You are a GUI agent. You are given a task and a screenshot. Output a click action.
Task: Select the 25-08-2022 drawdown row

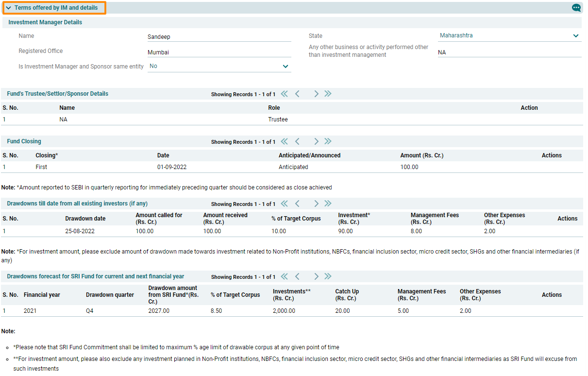coord(291,231)
